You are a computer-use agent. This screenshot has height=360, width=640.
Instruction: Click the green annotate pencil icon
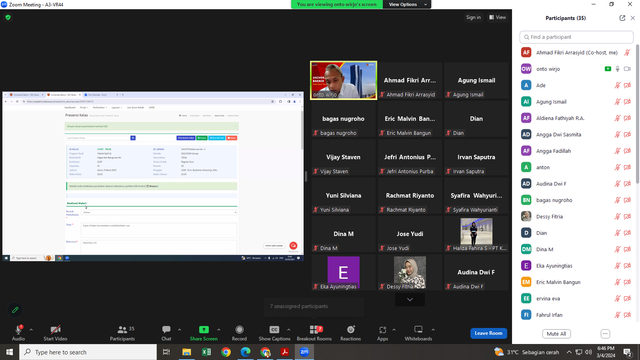15,310
